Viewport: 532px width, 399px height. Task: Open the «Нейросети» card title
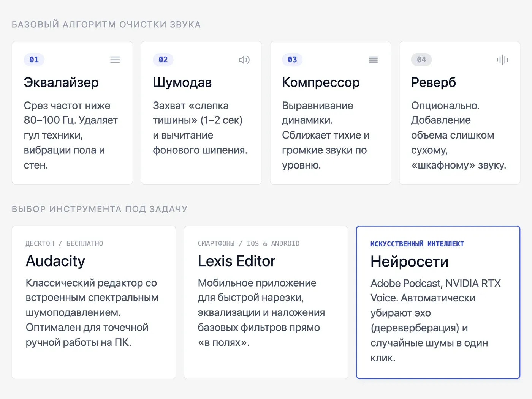click(x=410, y=262)
